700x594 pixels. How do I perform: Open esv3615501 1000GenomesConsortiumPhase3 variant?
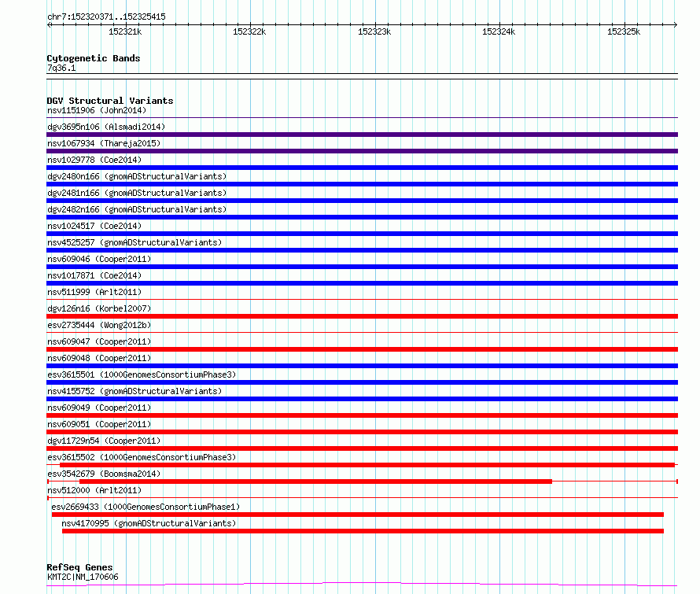[142, 374]
